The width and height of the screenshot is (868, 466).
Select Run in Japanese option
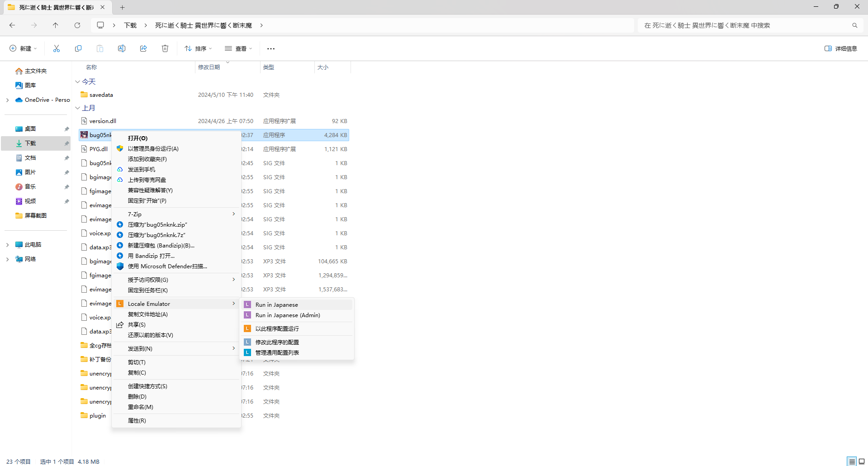click(297, 304)
